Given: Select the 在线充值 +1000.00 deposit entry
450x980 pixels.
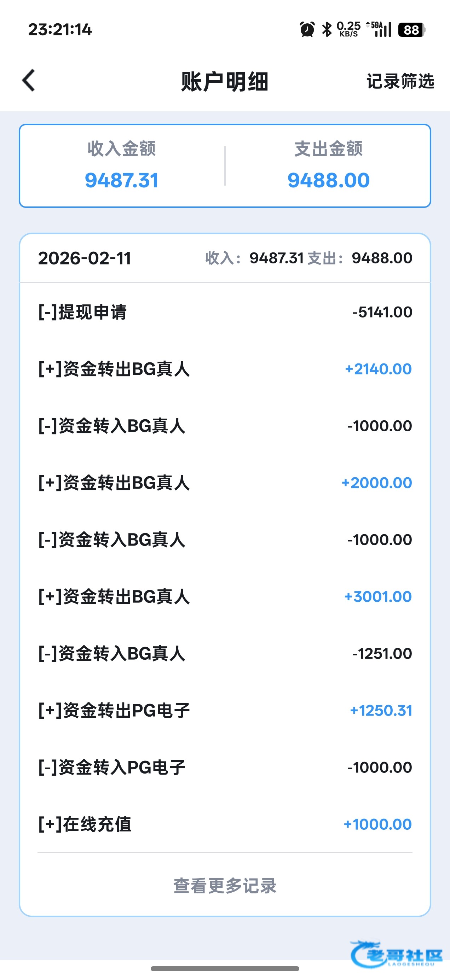Looking at the screenshot, I should click(225, 824).
